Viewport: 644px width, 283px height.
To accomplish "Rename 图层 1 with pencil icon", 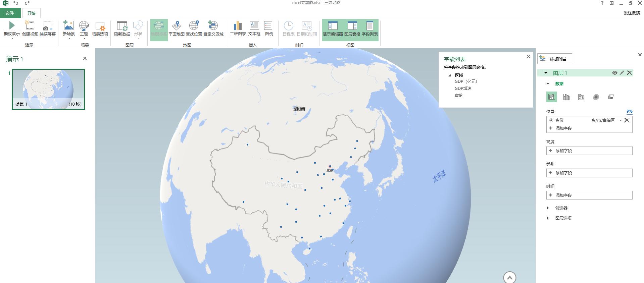I will pos(622,73).
